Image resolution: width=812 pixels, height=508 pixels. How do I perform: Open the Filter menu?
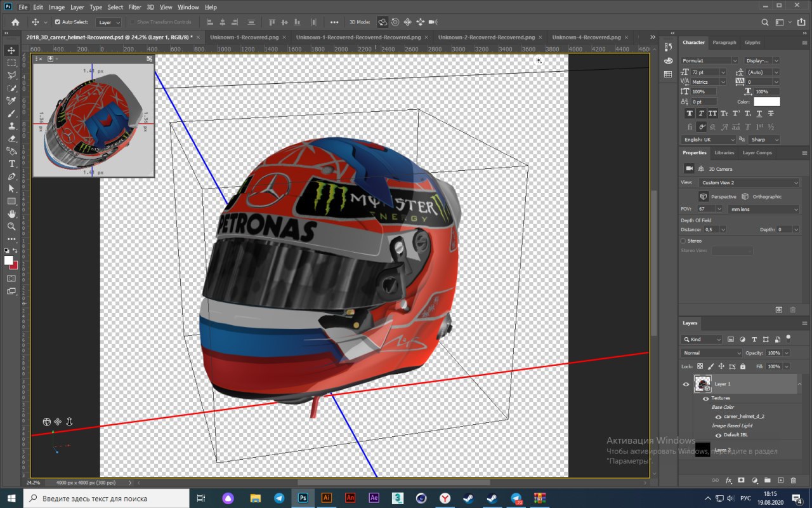134,7
